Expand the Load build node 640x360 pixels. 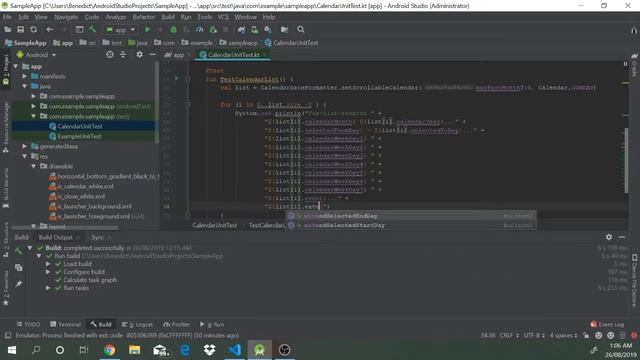point(48,264)
